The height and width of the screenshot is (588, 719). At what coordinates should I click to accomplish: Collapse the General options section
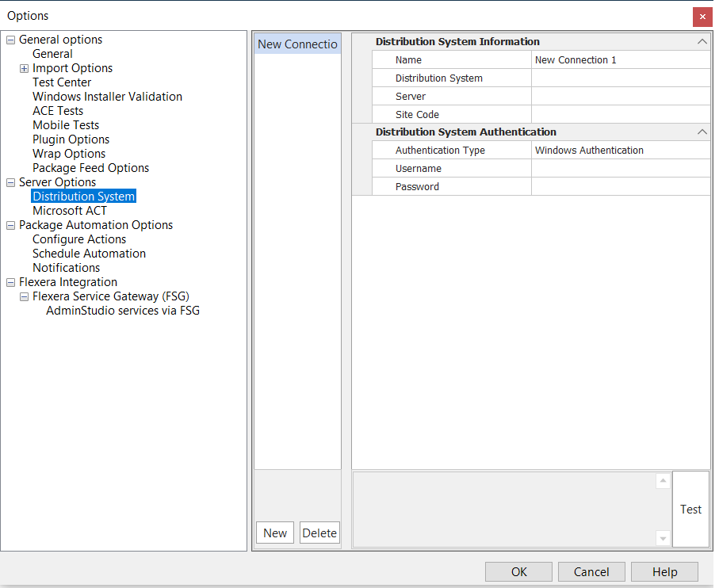[x=10, y=39]
